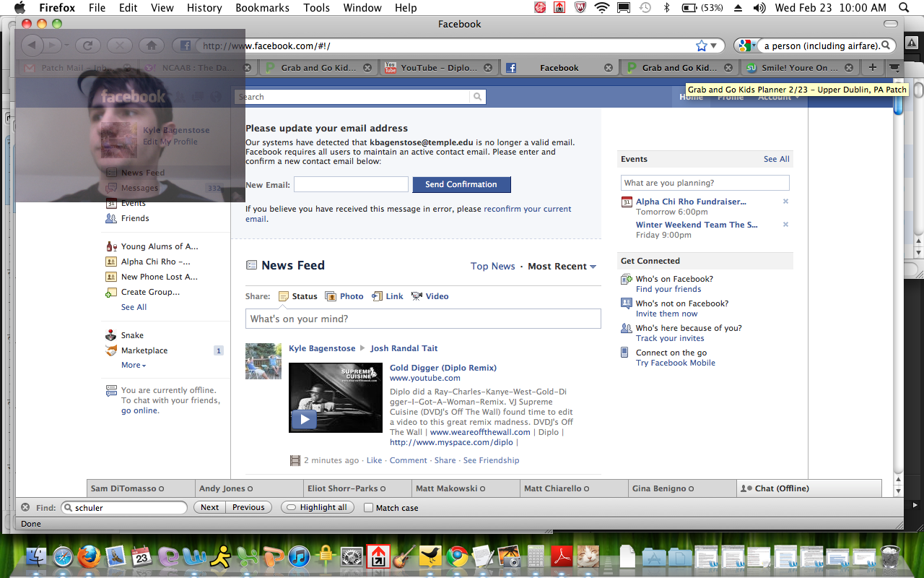Enable the Match case checkbox
This screenshot has width=924, height=578.
[x=369, y=508]
